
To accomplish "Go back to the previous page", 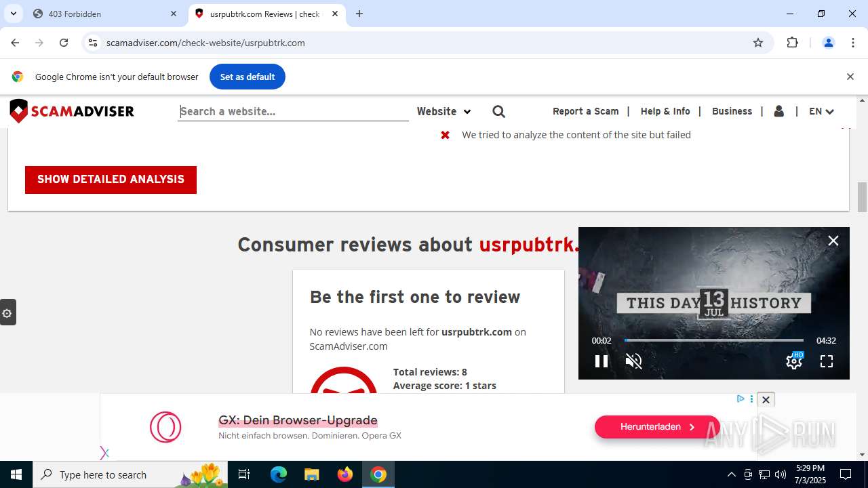I will [15, 43].
